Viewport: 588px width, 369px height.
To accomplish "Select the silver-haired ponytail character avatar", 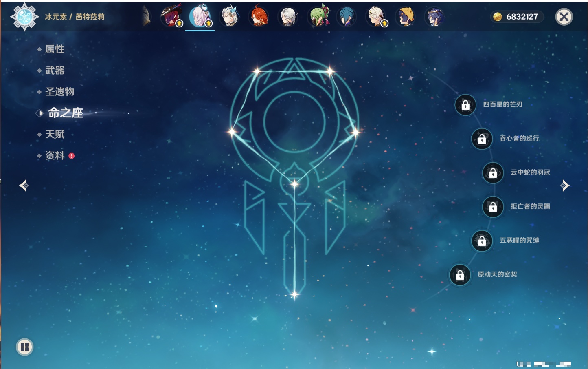I will click(x=288, y=17).
